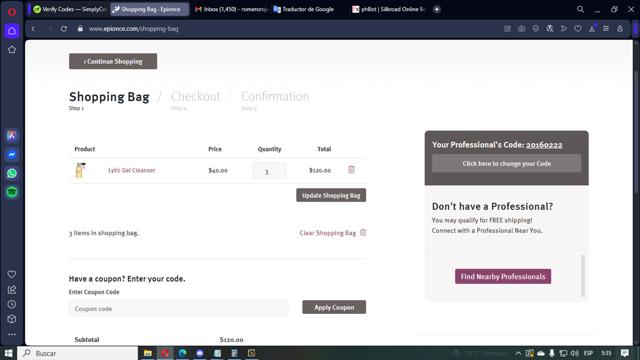Open the profile account icon

point(620,29)
